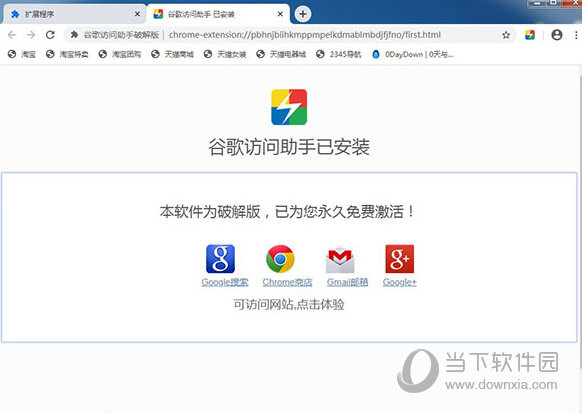Click the red Google+ icon
Image resolution: width=582 pixels, height=414 pixels.
point(400,259)
